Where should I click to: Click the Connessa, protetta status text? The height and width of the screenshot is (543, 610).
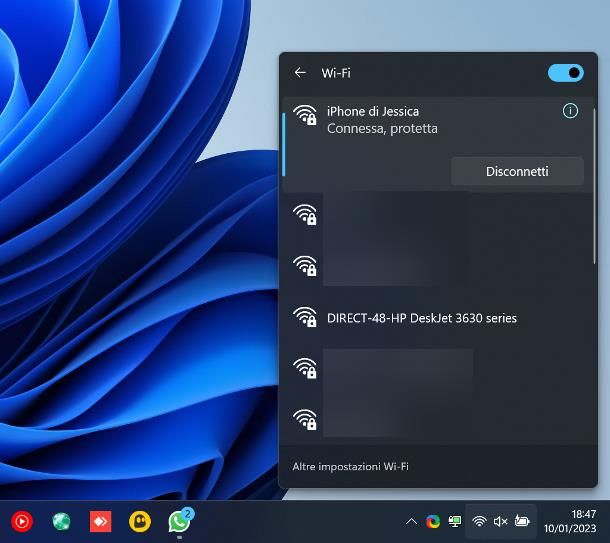pos(382,129)
